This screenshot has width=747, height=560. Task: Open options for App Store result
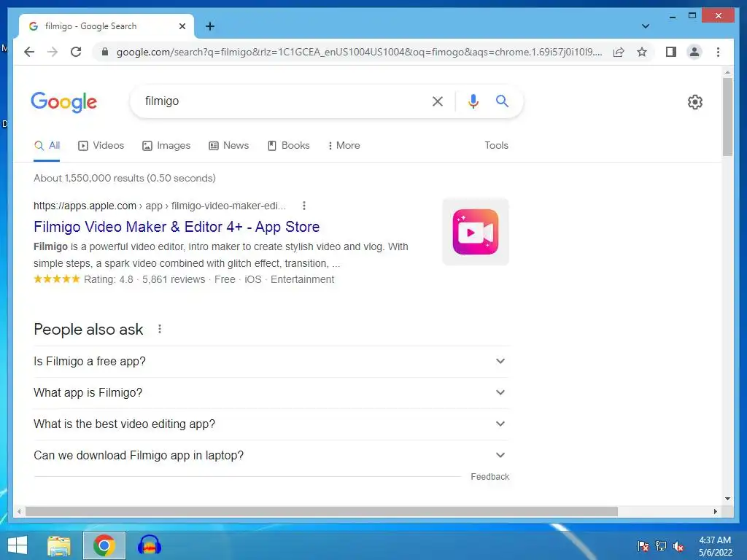[304, 206]
